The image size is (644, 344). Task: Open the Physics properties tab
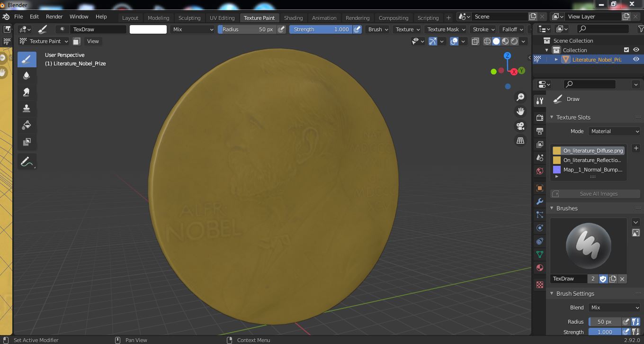pyautogui.click(x=539, y=228)
